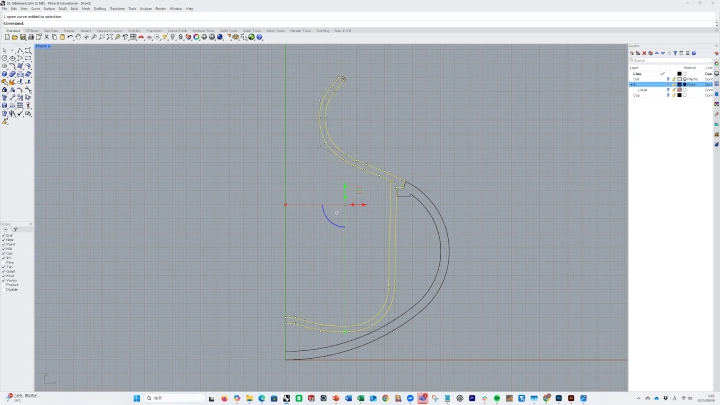The width and height of the screenshot is (720, 405).
Task: Click the Move layer up arrow
Action: 657,53
